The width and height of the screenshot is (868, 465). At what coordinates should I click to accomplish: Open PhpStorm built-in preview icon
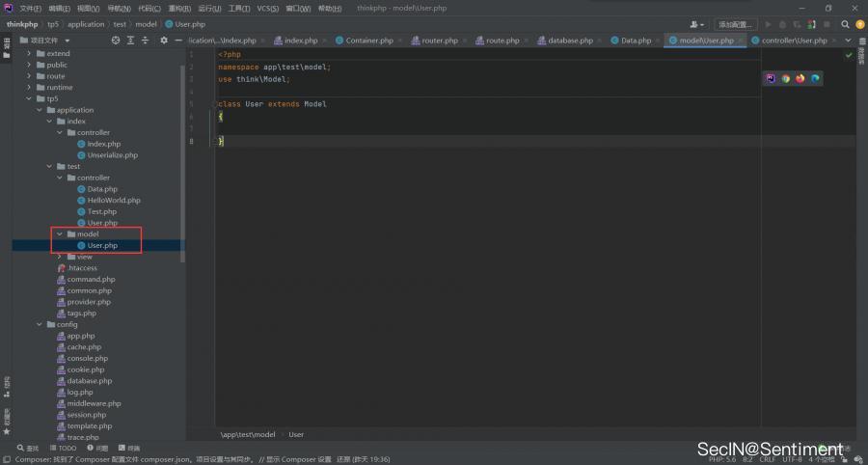[x=771, y=78]
